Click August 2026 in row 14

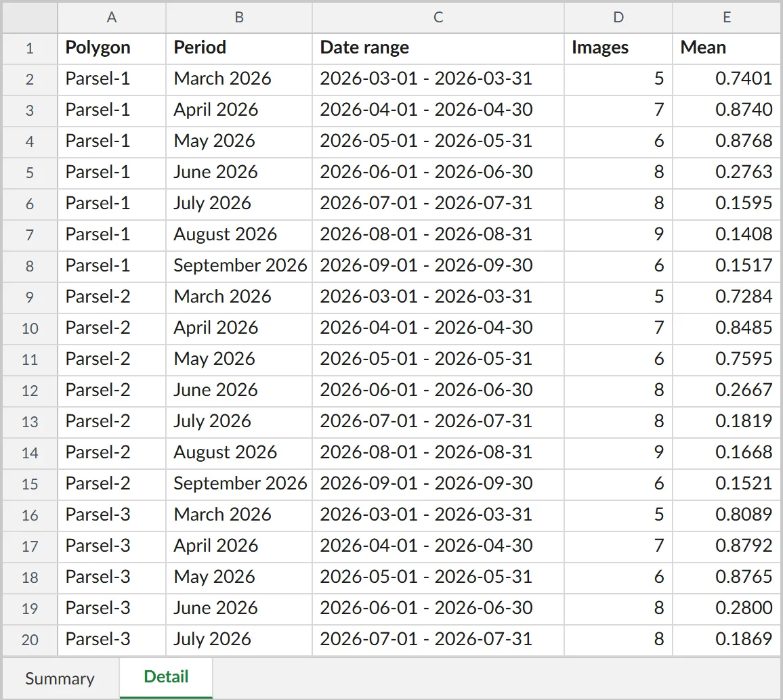[x=238, y=453]
